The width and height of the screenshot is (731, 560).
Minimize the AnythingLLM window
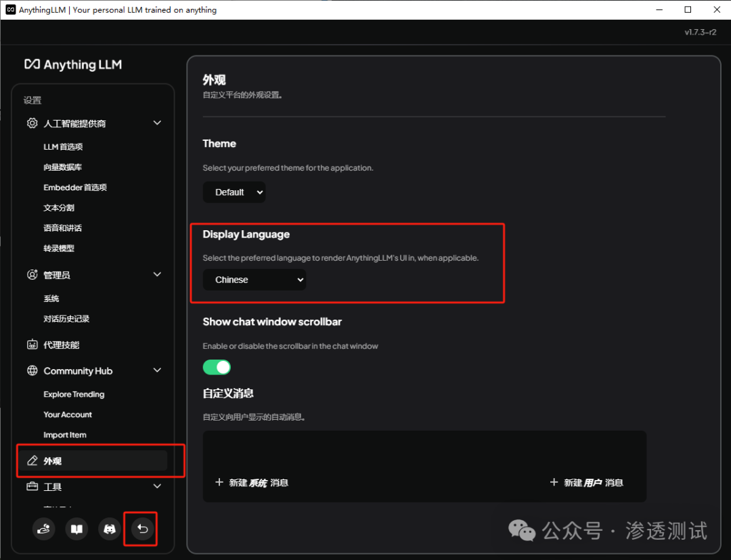[x=659, y=9]
